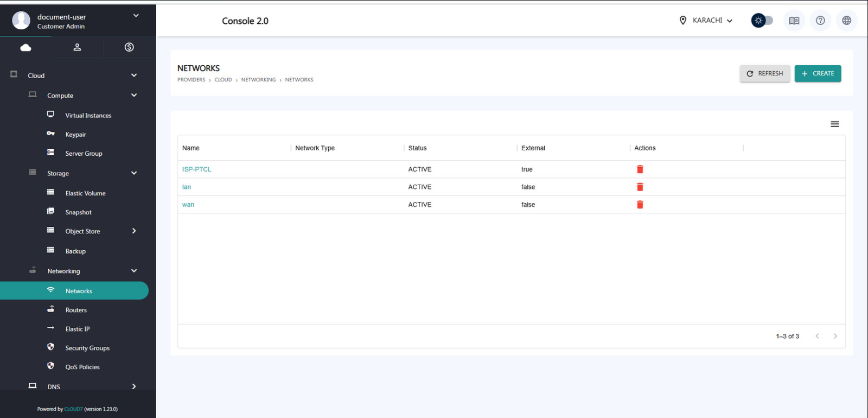Open the KARACHI region dropdown

[706, 21]
